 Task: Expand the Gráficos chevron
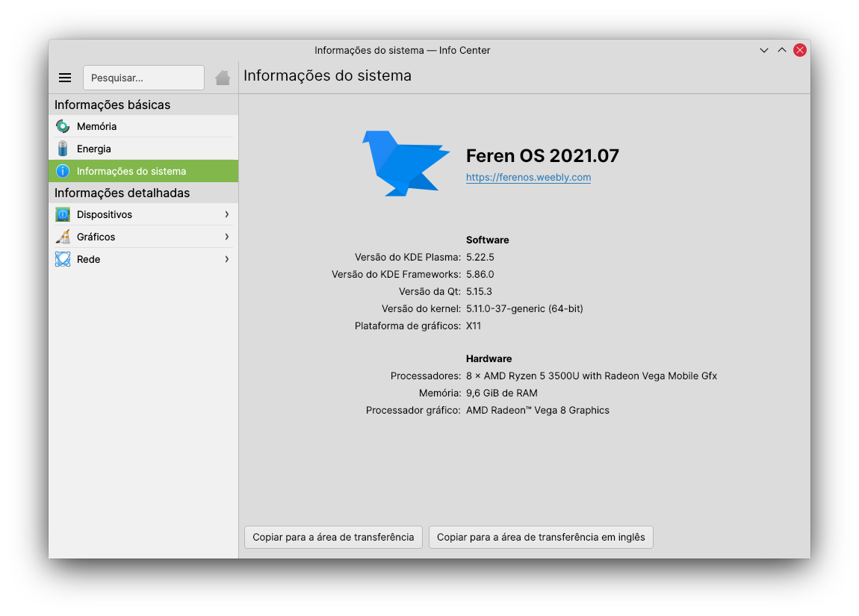pyautogui.click(x=227, y=237)
